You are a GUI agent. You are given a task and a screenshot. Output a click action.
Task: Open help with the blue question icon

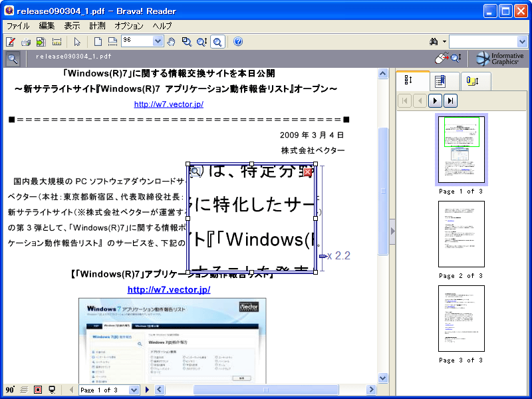point(238,41)
